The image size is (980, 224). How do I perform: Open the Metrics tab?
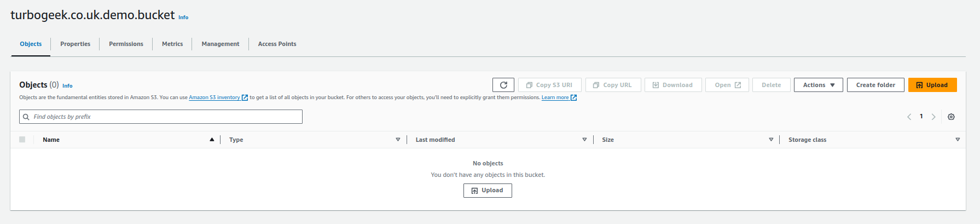(172, 44)
